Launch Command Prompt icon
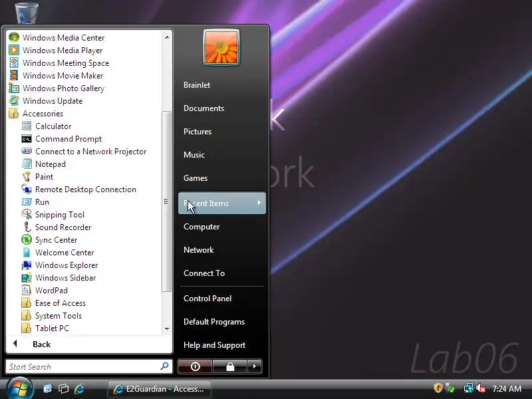532x399 pixels. point(27,139)
